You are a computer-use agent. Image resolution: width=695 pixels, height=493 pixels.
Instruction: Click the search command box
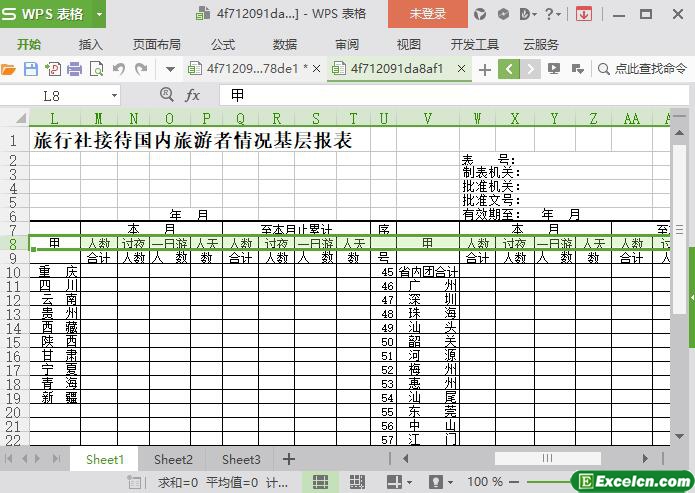tap(643, 69)
